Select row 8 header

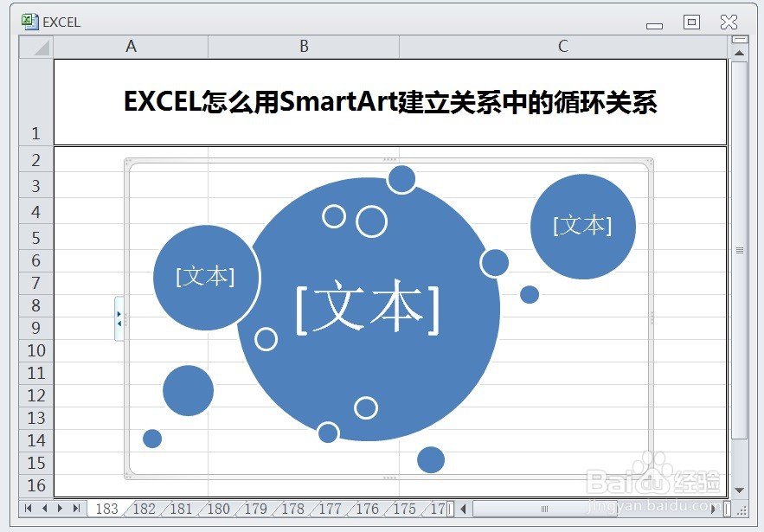pos(35,305)
